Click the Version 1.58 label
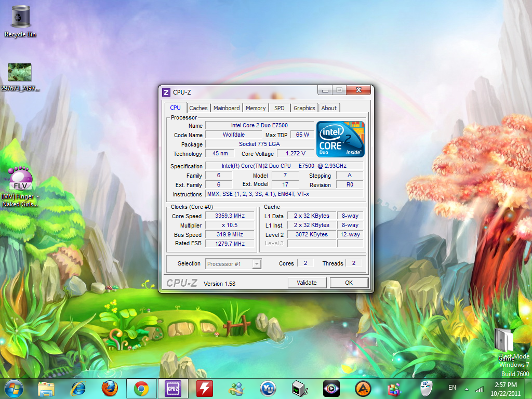This screenshot has width=532, height=399. coord(220,284)
